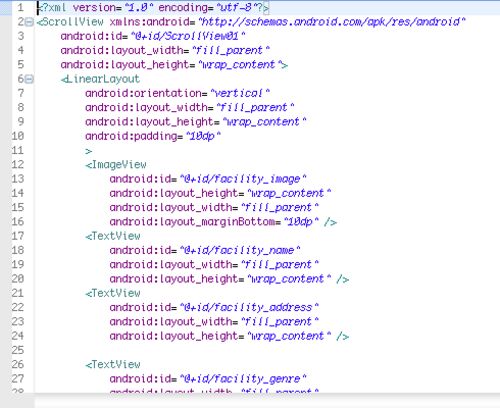This screenshot has width=500, height=408.
Task: Click android:orientation "vertical" attribute
Action: click(177, 93)
